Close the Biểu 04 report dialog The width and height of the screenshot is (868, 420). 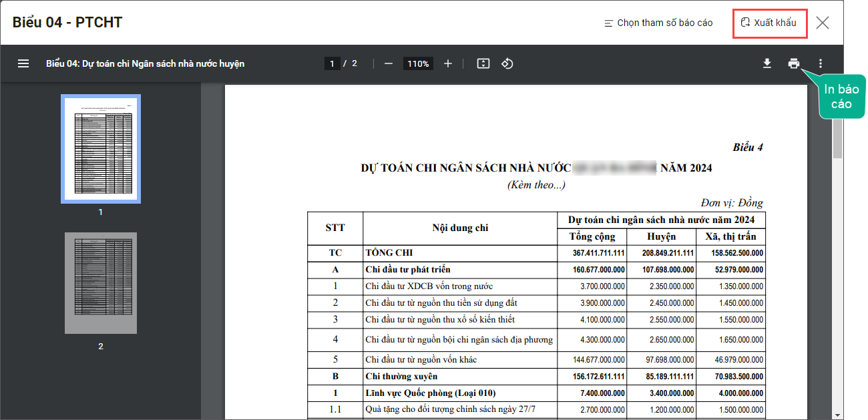[x=823, y=23]
